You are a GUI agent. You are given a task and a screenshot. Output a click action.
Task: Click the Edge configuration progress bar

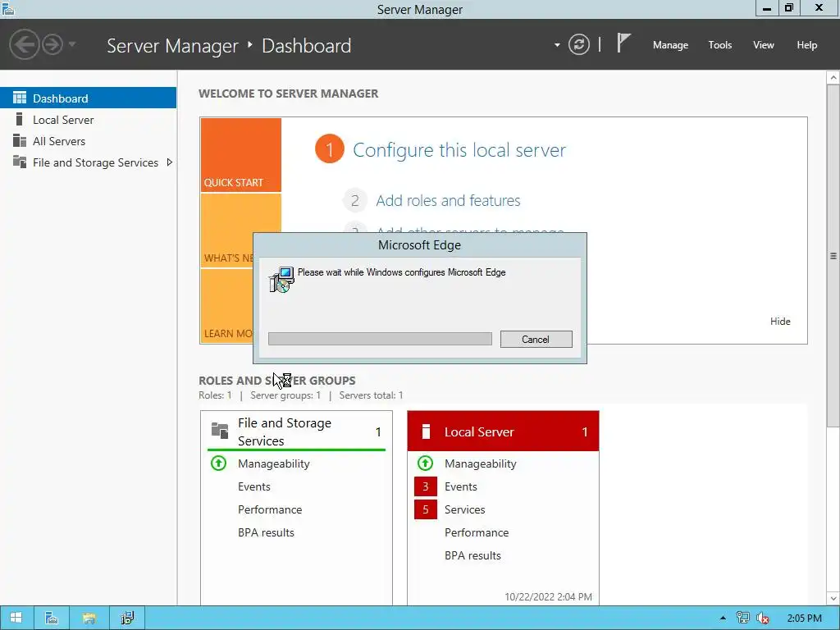coord(380,339)
